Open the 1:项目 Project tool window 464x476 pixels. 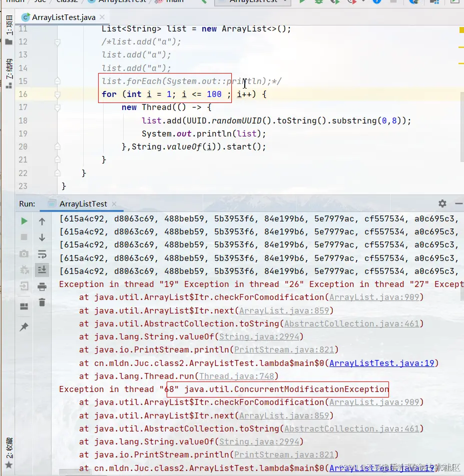[x=9, y=30]
